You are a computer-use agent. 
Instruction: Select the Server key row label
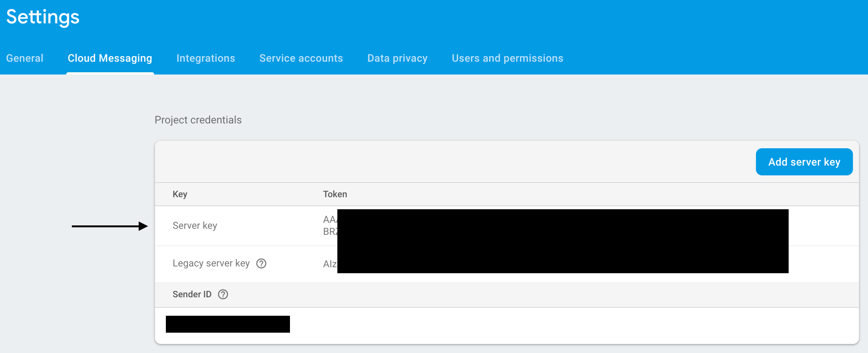195,225
